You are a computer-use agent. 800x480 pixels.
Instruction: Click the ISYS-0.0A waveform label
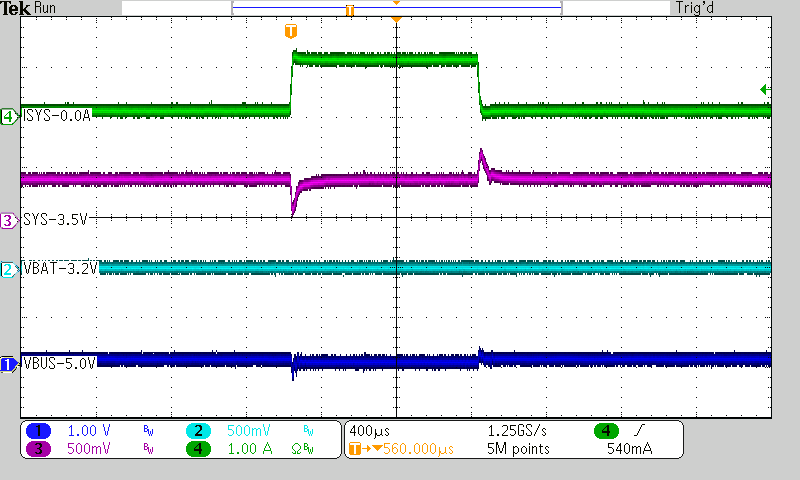58,115
